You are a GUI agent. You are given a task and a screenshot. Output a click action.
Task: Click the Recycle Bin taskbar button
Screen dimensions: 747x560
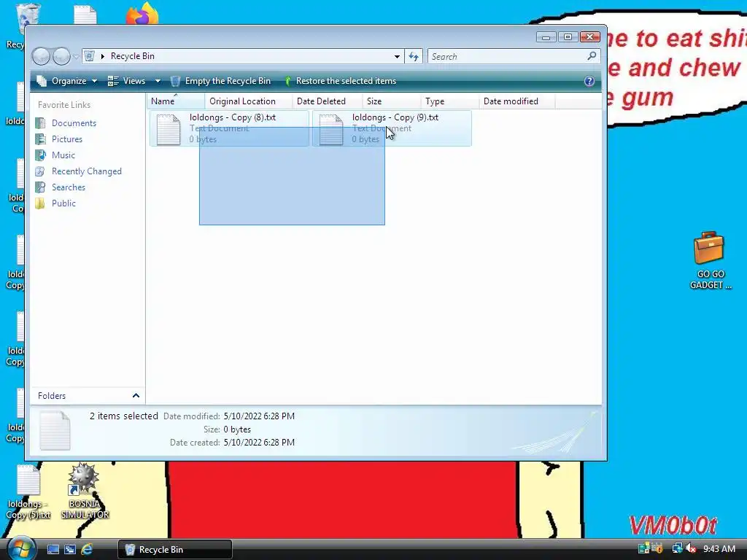click(x=175, y=550)
